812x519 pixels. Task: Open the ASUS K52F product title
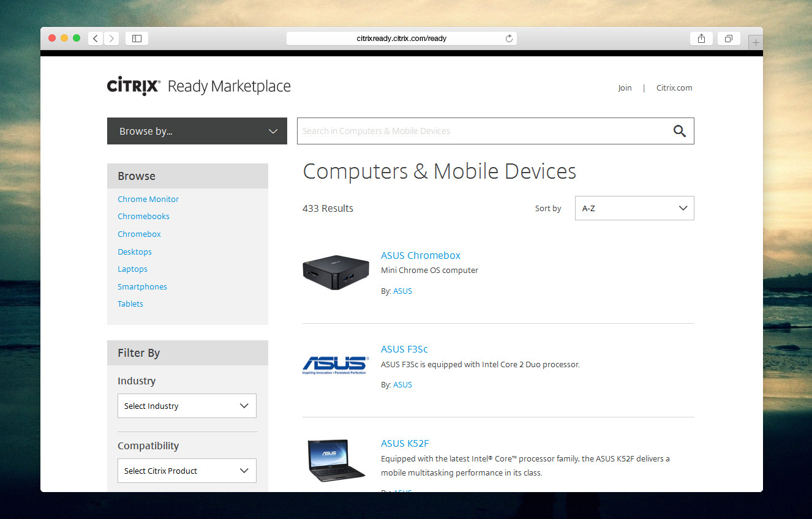coord(405,444)
